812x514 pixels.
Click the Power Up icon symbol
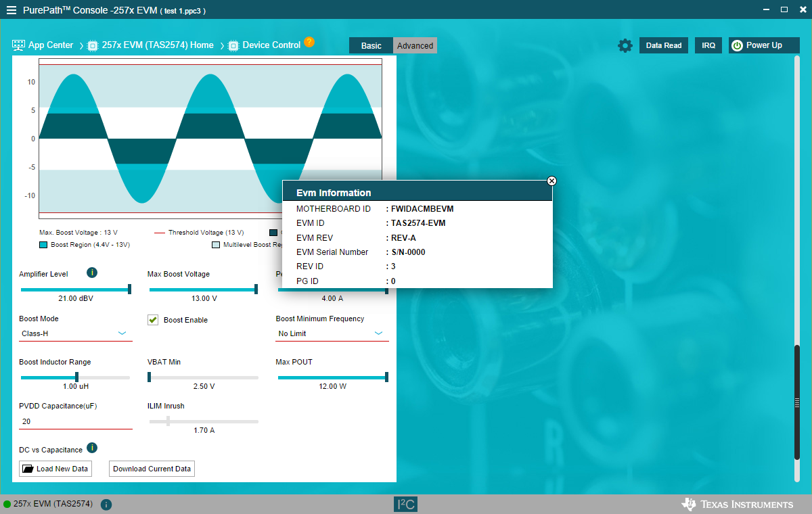tap(738, 45)
